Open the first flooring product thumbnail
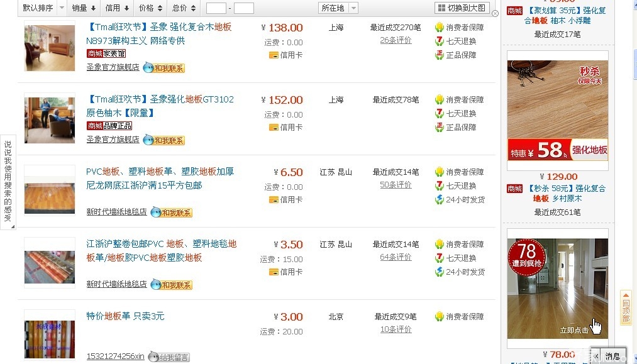 (49, 47)
